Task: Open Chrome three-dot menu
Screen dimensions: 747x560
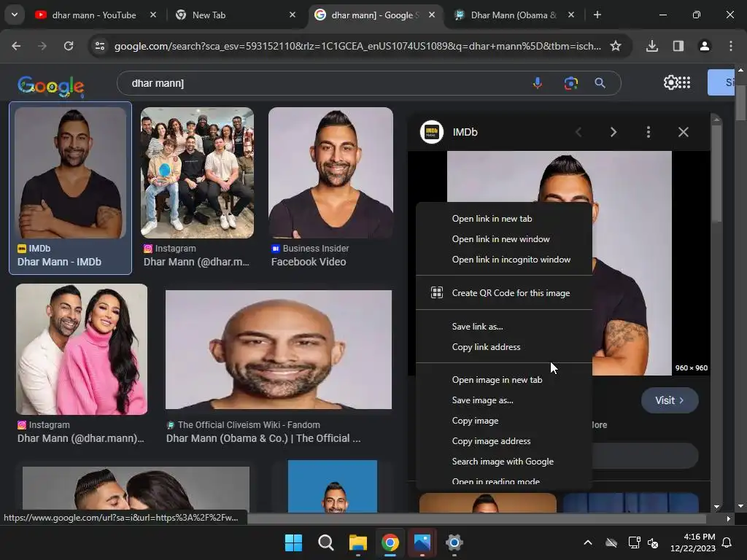Action: (730, 46)
